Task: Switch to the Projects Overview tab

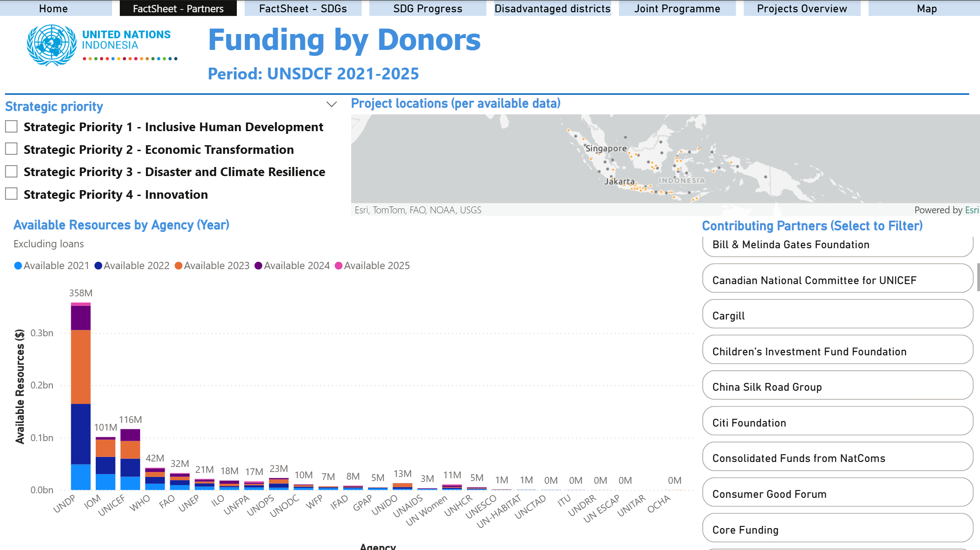Action: [802, 8]
